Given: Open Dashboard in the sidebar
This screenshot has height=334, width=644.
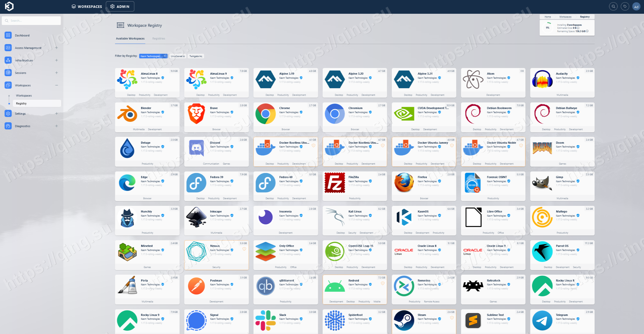Looking at the screenshot, I should click(22, 35).
